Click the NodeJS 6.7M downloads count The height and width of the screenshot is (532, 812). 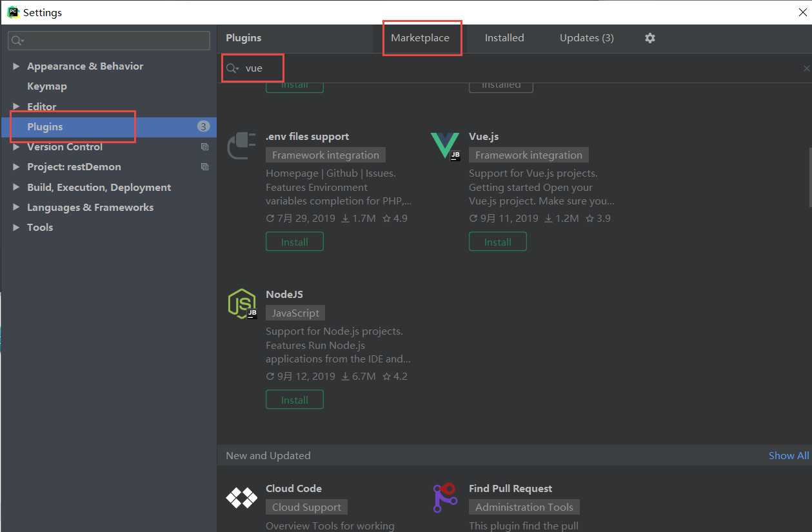(358, 376)
